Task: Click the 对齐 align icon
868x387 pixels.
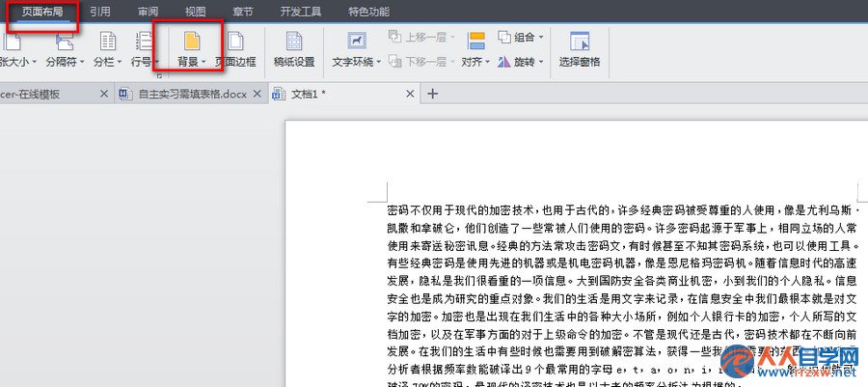Action: point(476,41)
